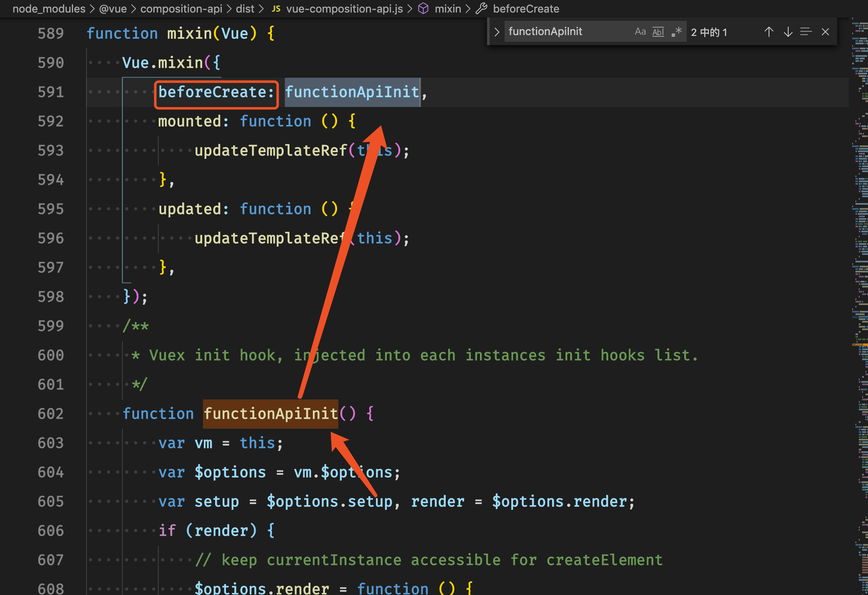Close the find widget
The image size is (868, 595).
[825, 32]
